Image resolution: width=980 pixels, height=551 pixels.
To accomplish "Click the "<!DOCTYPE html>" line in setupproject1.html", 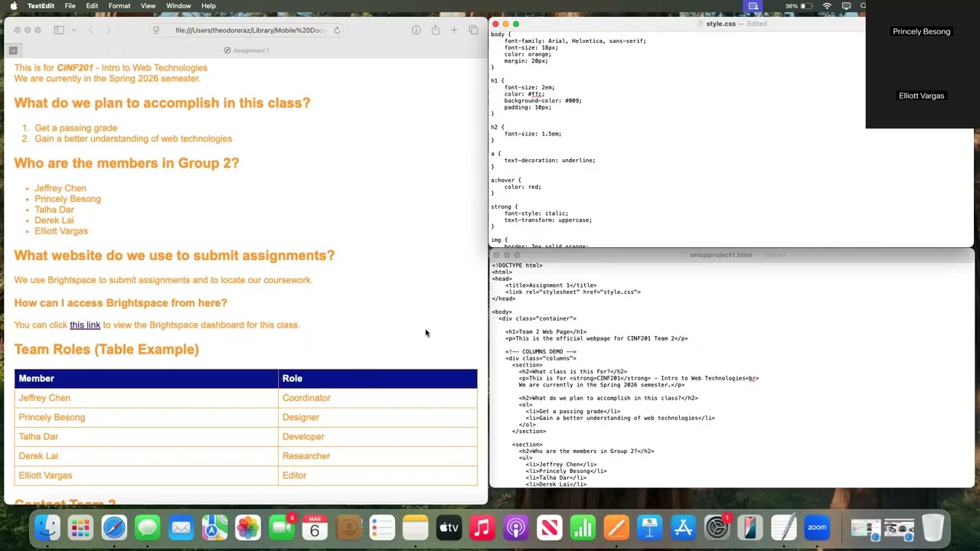I will coord(517,266).
